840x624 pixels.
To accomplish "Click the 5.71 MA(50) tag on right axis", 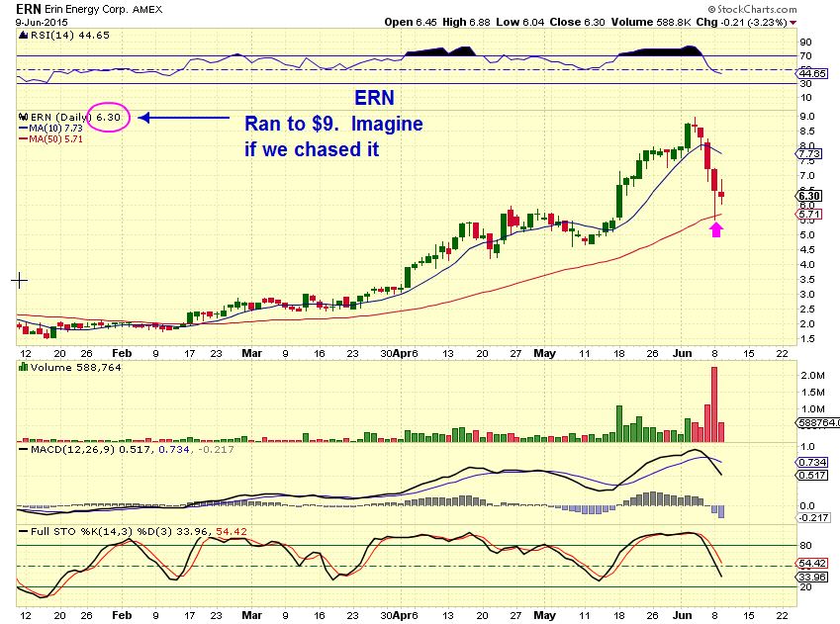I will coord(809,215).
